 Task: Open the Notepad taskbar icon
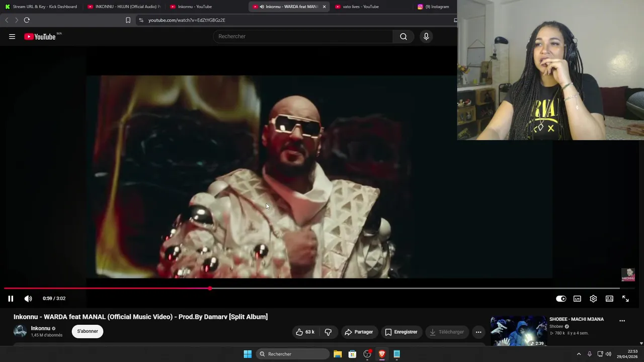[x=396, y=354]
